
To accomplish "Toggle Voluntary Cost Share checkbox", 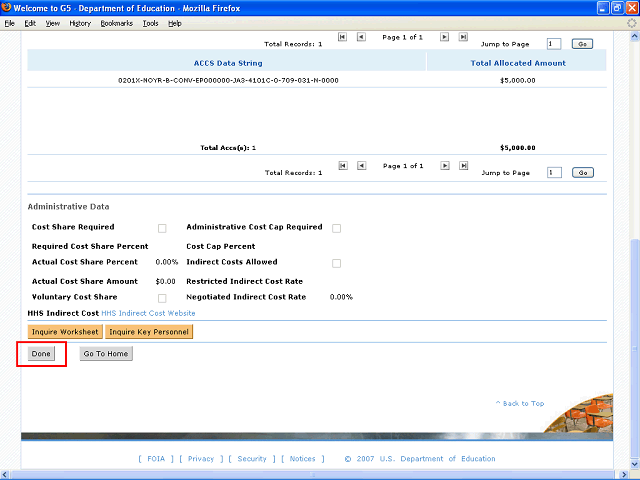I will 162,298.
